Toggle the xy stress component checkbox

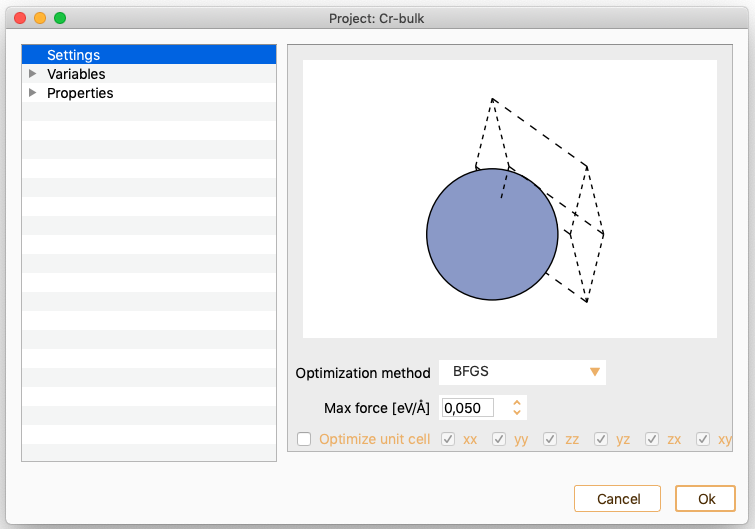click(x=703, y=439)
